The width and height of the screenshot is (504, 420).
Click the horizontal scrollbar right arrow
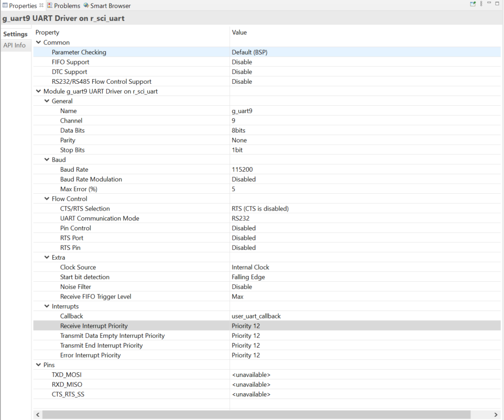496,415
